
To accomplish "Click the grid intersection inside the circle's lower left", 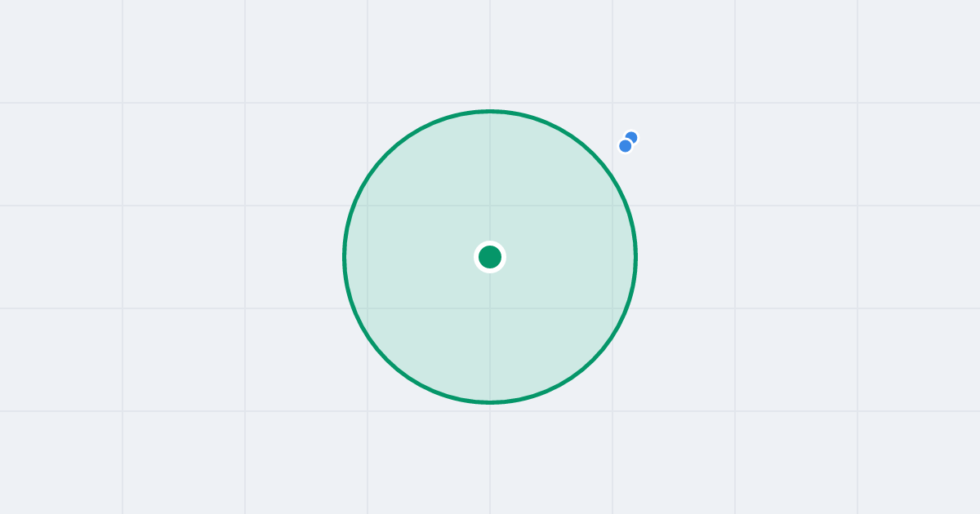I will (x=367, y=308).
